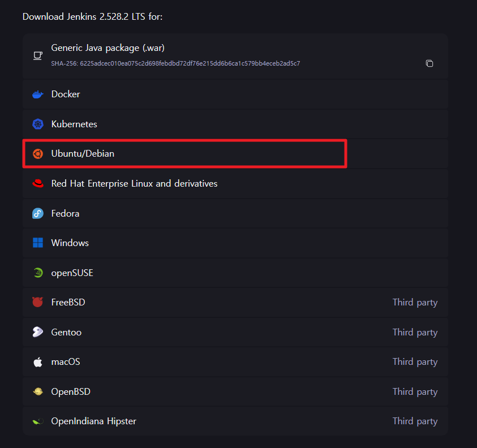Click the Kubernetes wheel icon
The height and width of the screenshot is (448, 477).
point(38,124)
